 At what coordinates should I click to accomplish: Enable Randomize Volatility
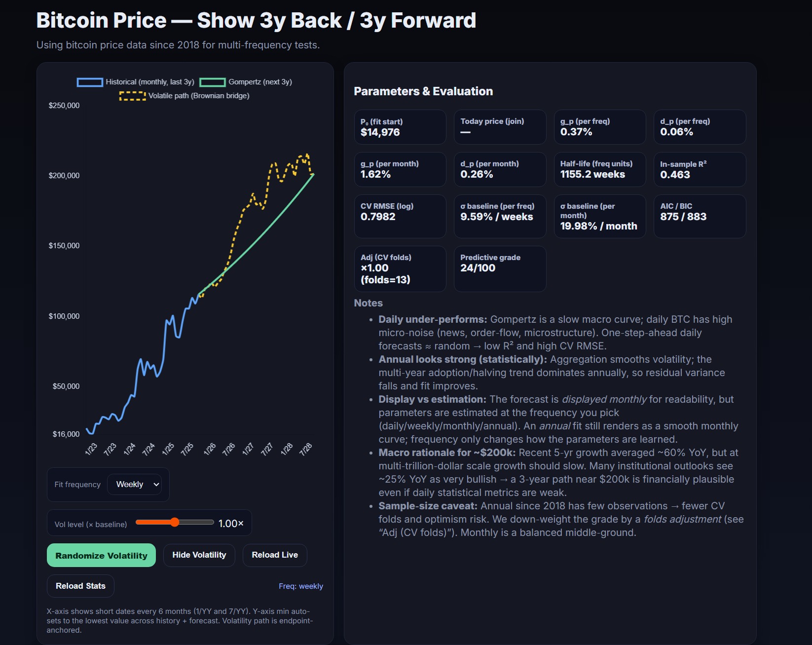pos(101,555)
